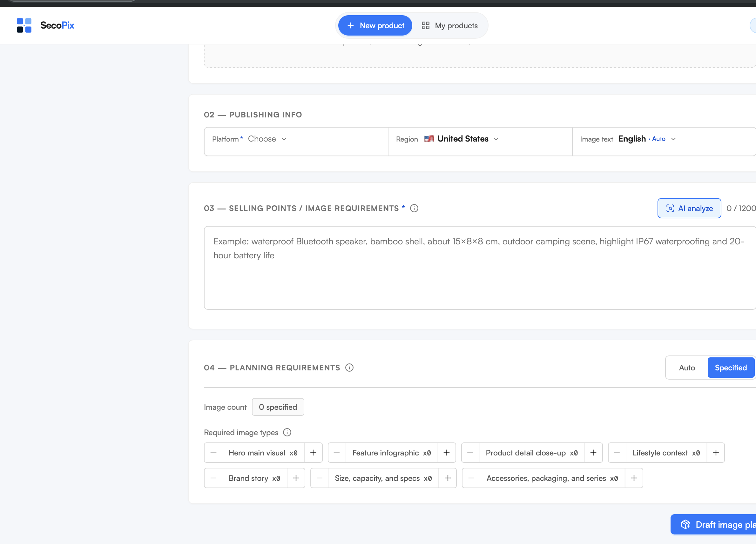Image resolution: width=756 pixels, height=544 pixels.
Task: Go to the New product tab
Action: click(x=375, y=25)
